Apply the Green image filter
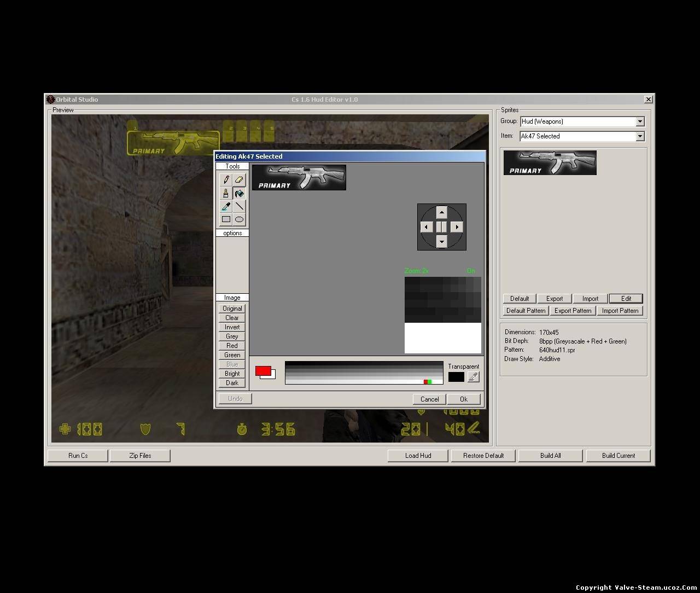700x593 pixels. (x=232, y=355)
